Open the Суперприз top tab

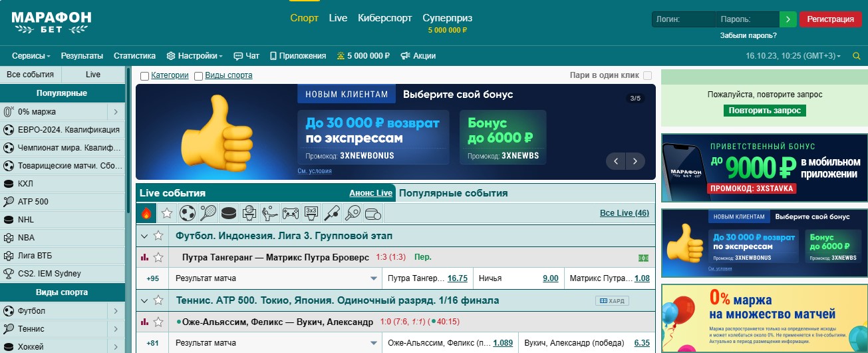point(448,18)
